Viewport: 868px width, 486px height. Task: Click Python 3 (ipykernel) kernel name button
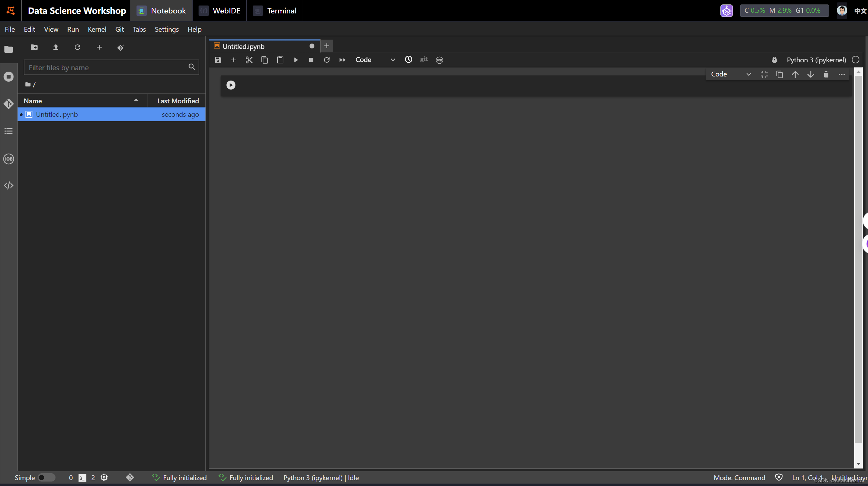816,60
